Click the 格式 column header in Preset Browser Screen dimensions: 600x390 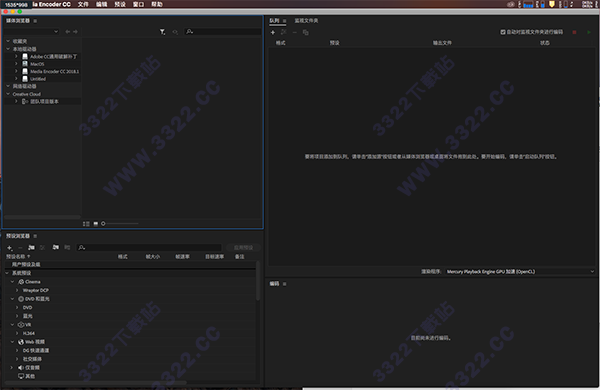122,256
